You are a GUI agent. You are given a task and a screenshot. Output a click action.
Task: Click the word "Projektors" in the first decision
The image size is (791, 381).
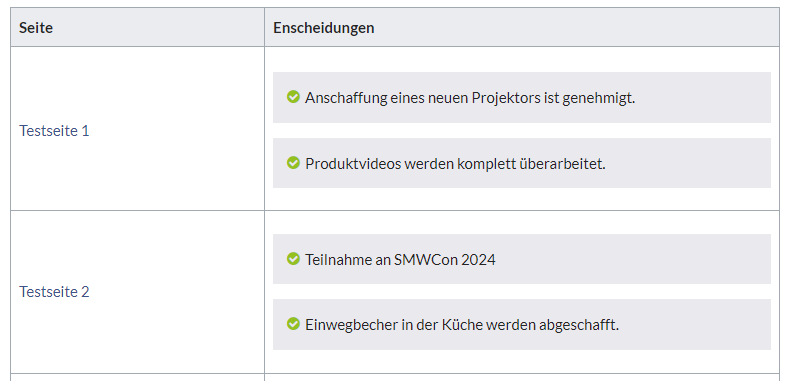[x=506, y=97]
